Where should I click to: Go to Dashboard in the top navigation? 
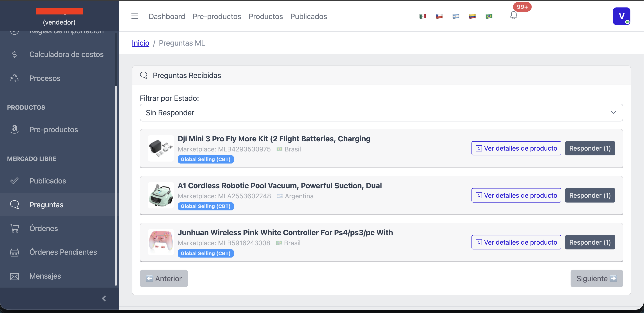click(167, 16)
